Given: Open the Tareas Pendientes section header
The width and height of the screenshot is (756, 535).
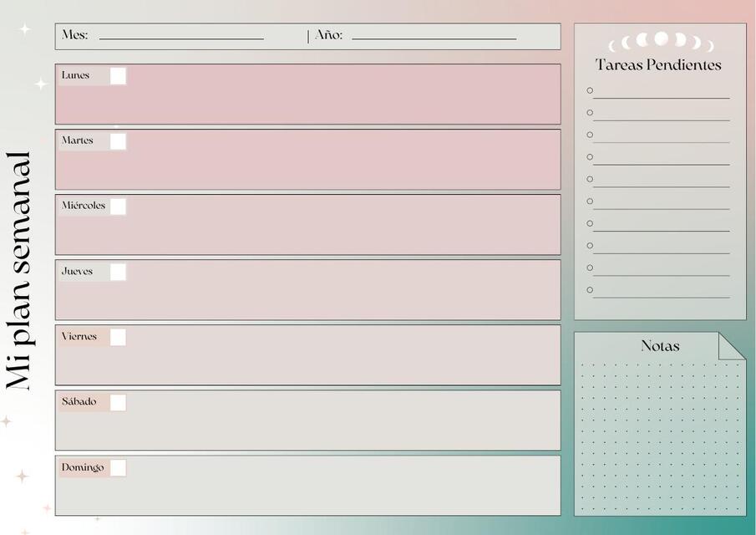Looking at the screenshot, I should [657, 64].
